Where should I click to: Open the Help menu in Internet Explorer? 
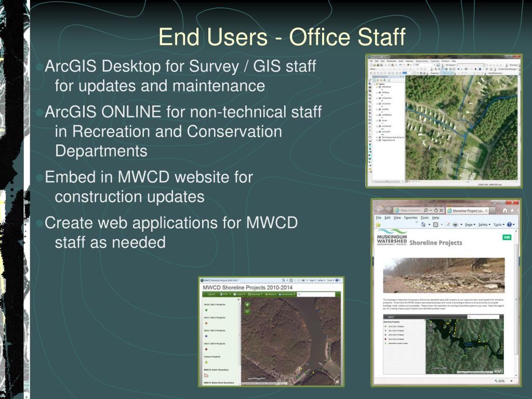tap(436, 218)
